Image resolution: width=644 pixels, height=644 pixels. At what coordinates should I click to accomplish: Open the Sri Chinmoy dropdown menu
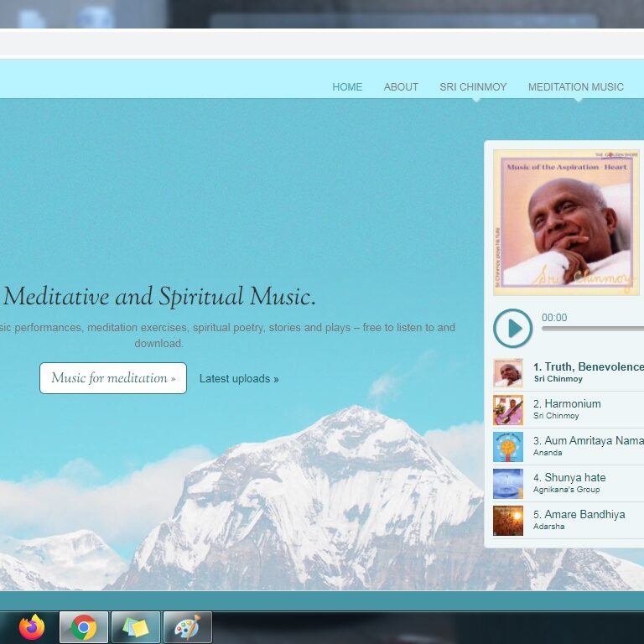(473, 87)
